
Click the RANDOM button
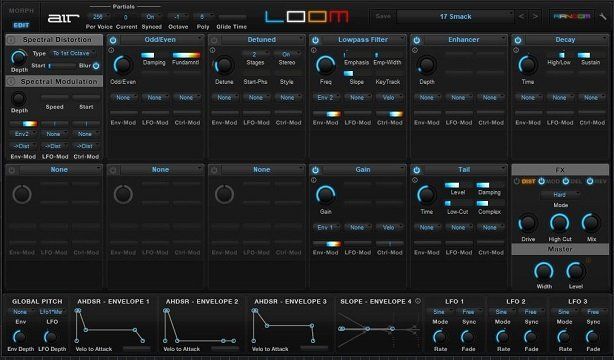tap(572, 16)
